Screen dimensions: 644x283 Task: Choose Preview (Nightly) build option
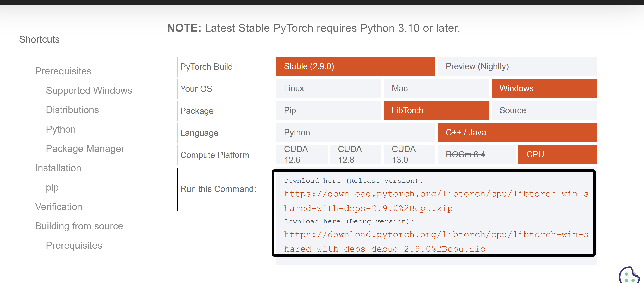pyautogui.click(x=517, y=66)
